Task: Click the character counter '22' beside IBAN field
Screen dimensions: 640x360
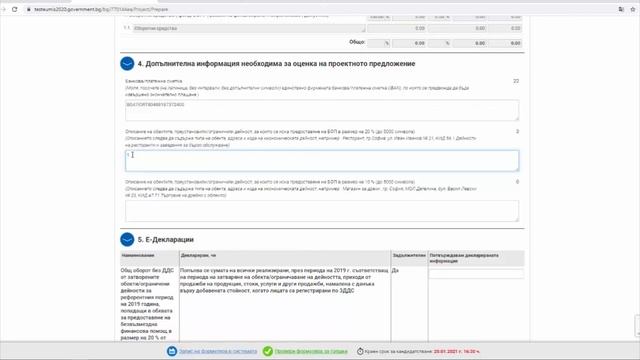Action: (x=516, y=81)
